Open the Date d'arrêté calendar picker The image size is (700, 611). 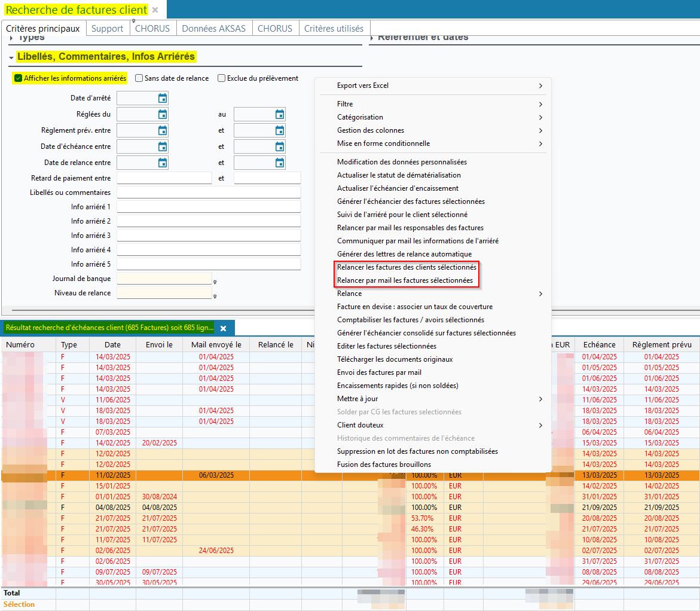coord(163,98)
